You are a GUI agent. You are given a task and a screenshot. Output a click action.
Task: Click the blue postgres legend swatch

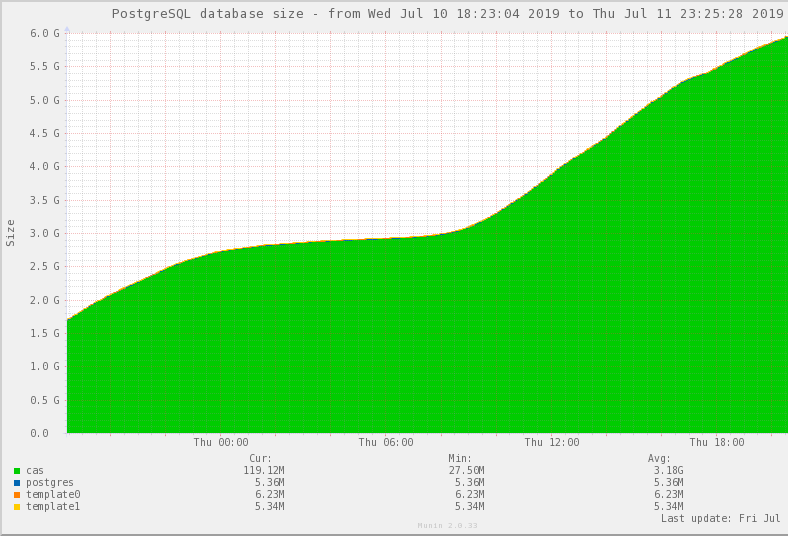(17, 482)
